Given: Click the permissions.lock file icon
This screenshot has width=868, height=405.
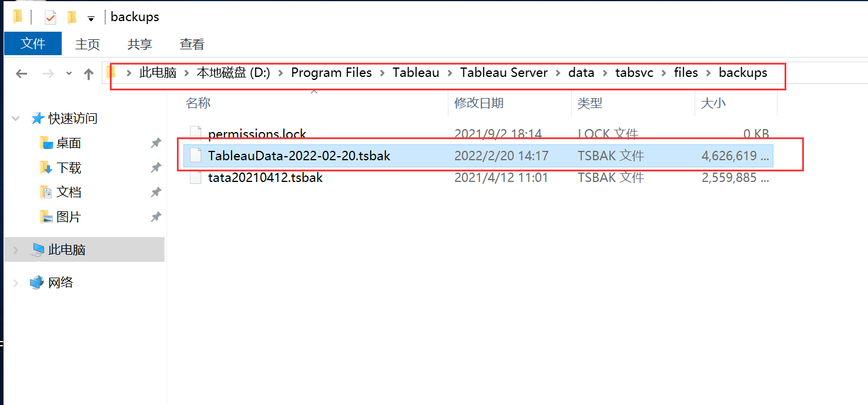Looking at the screenshot, I should (196, 133).
